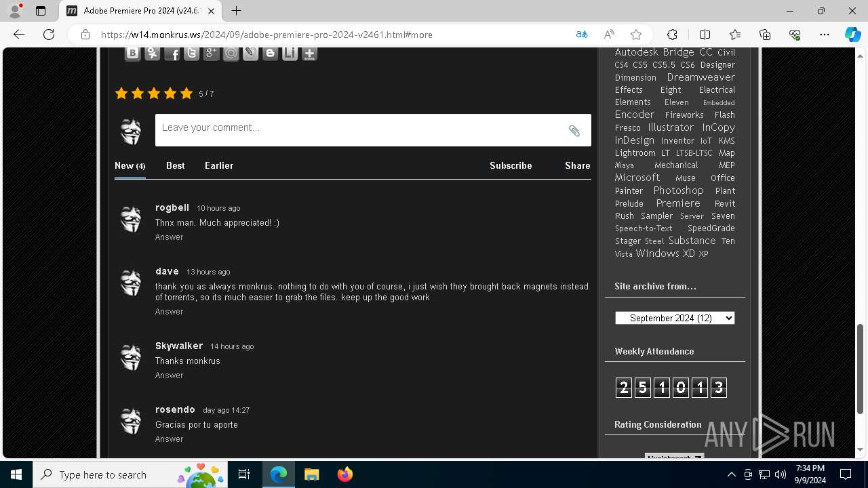Screen dimensions: 868x488
Task: Rate with the fifth star
Action: (186, 94)
